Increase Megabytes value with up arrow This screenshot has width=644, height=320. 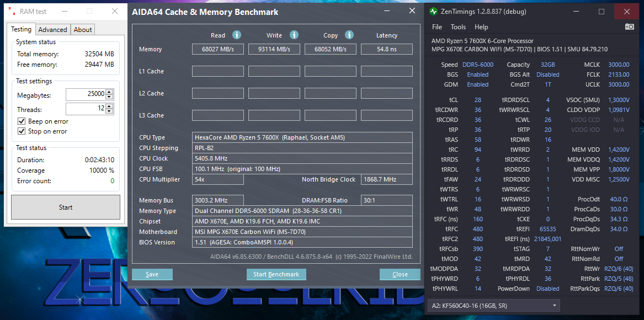109,92
